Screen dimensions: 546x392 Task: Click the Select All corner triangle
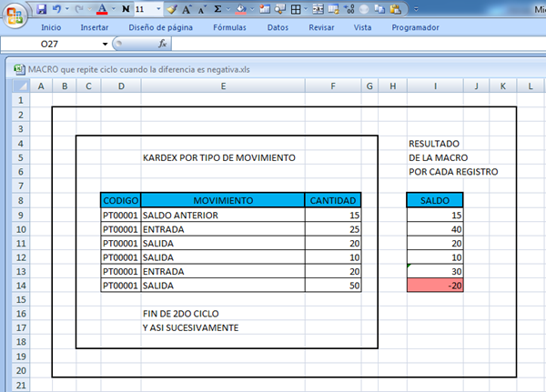click(x=21, y=86)
